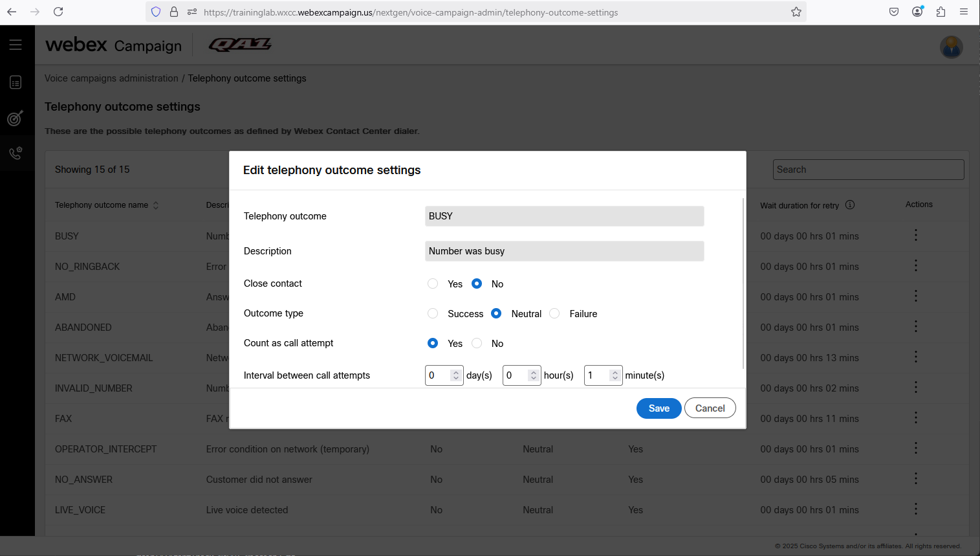The height and width of the screenshot is (556, 980).
Task: Select No for Count as call attempt
Action: tap(477, 343)
